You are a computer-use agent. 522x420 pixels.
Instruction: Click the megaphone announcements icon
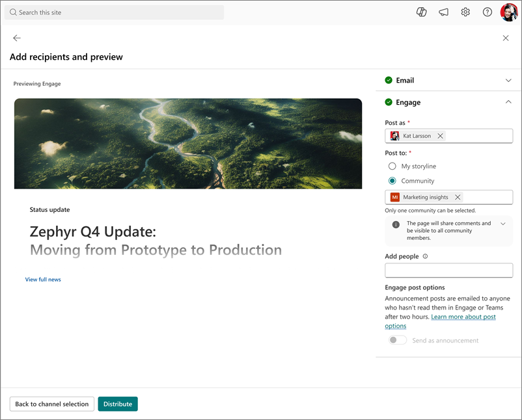click(443, 12)
